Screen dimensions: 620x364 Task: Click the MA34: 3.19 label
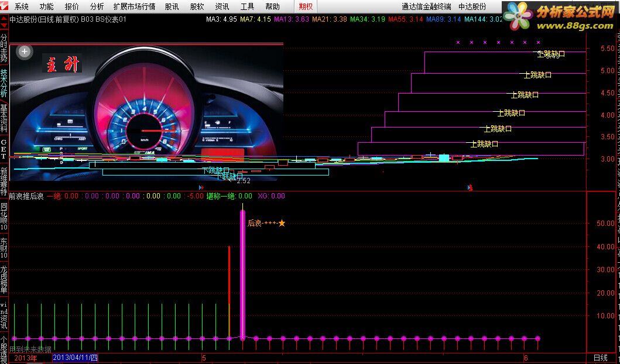pyautogui.click(x=367, y=19)
